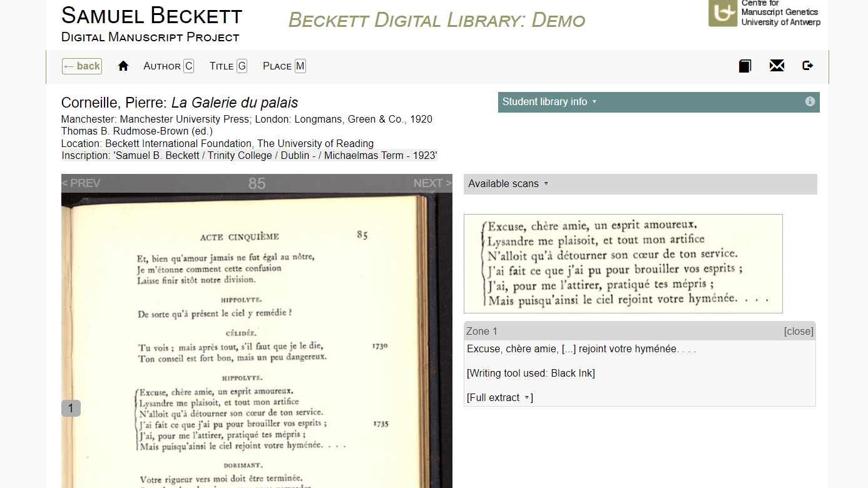Click the Beckett Digital Library: Demo heading
This screenshot has height=488, width=868.
[x=437, y=20]
